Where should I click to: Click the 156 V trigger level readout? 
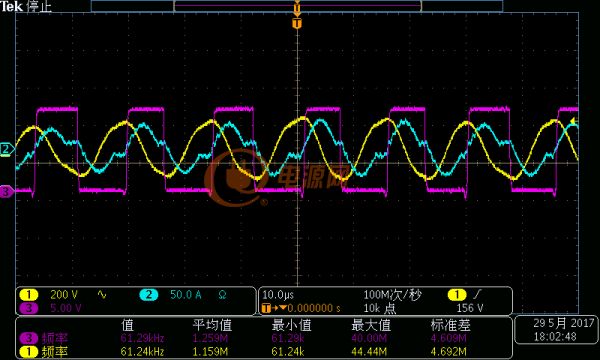470,308
